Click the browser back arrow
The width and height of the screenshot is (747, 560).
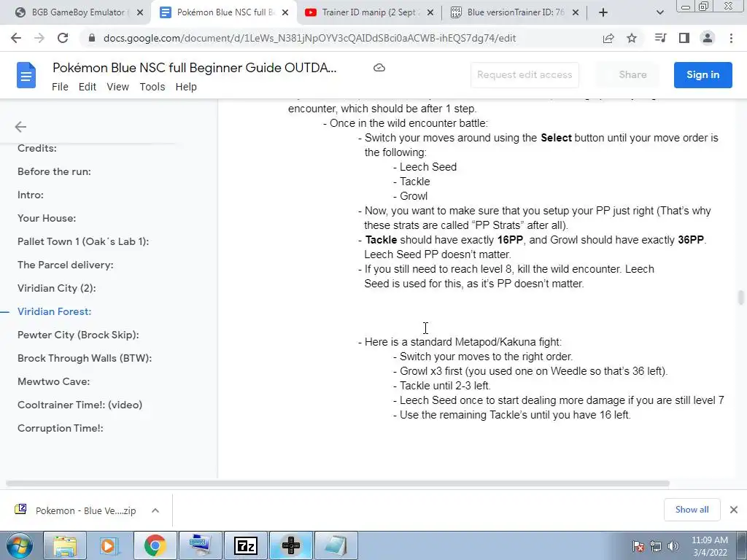(16, 38)
